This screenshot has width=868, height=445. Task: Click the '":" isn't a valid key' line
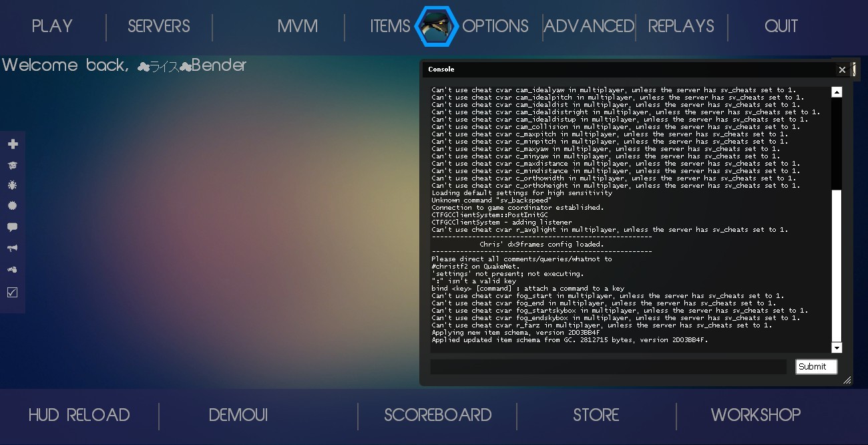point(473,281)
